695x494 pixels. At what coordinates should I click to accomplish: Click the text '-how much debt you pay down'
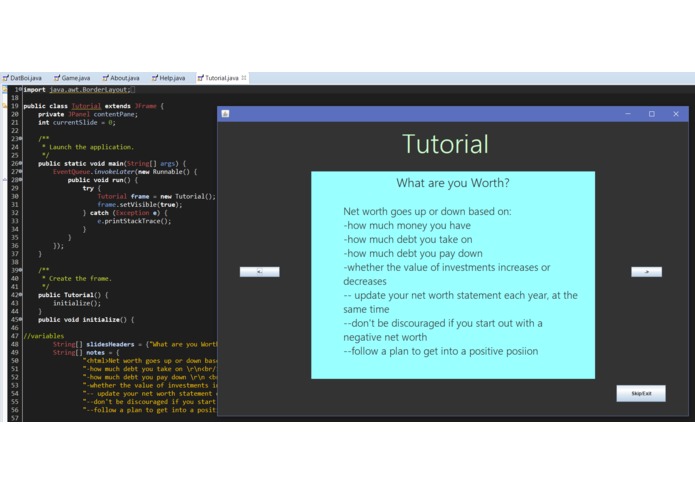[413, 253]
